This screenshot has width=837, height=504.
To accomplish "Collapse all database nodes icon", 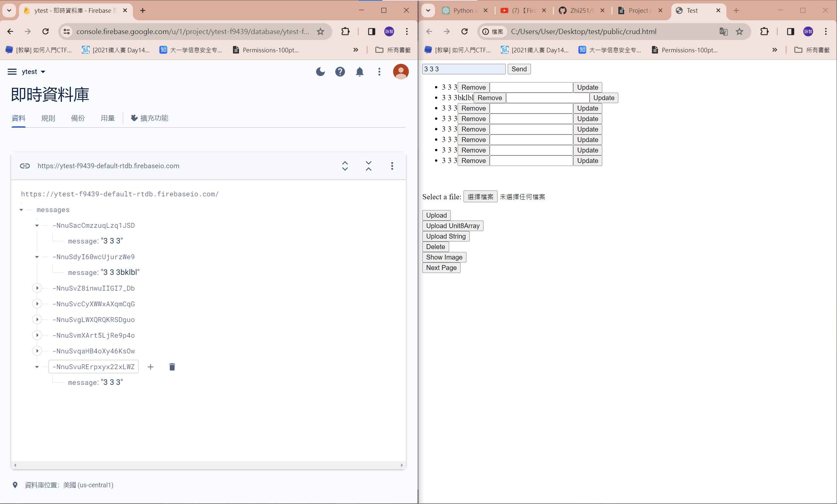I will pyautogui.click(x=369, y=166).
